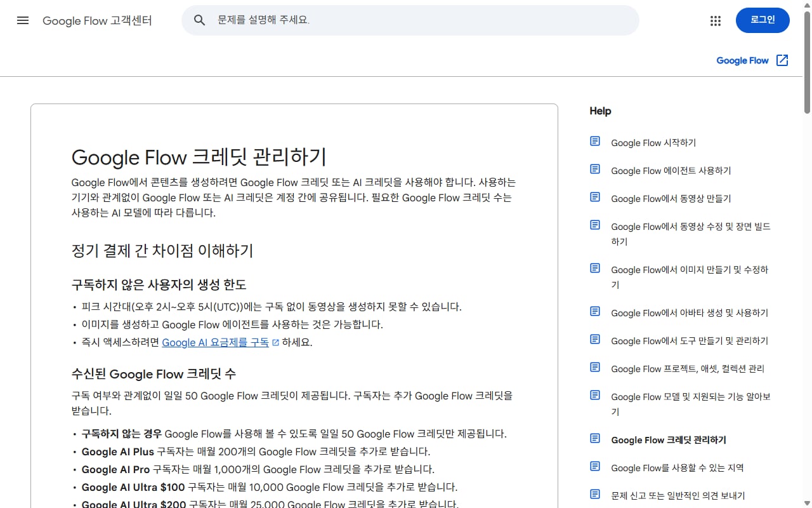812x508 pixels.
Task: Click article icon beside Google Flow 크레딧 관리하기
Action: click(x=595, y=438)
